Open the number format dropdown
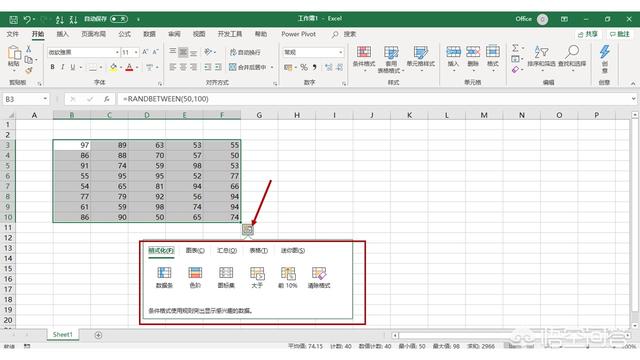This screenshot has height=360, width=640. [x=340, y=52]
